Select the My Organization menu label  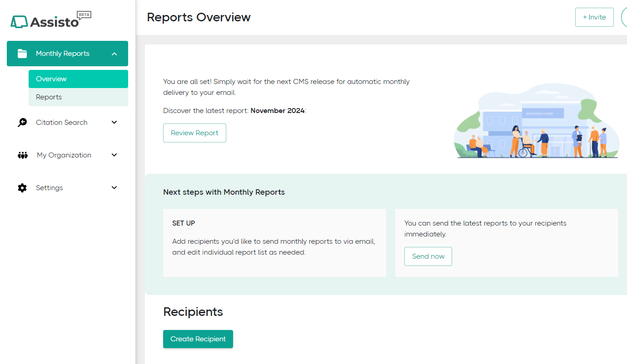[64, 155]
